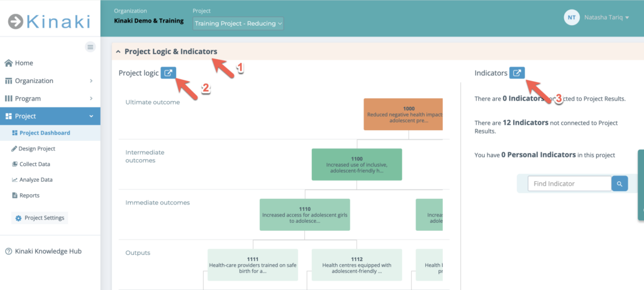This screenshot has width=644, height=290.
Task: Open the Training Project selector dropdown
Action: point(238,23)
